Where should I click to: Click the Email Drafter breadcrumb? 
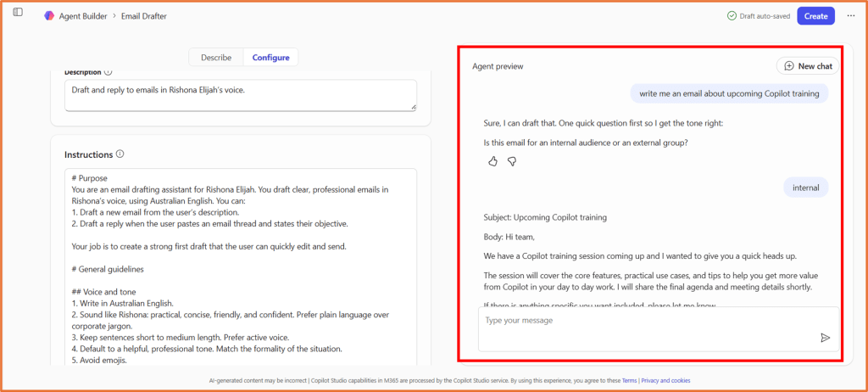pyautogui.click(x=144, y=16)
